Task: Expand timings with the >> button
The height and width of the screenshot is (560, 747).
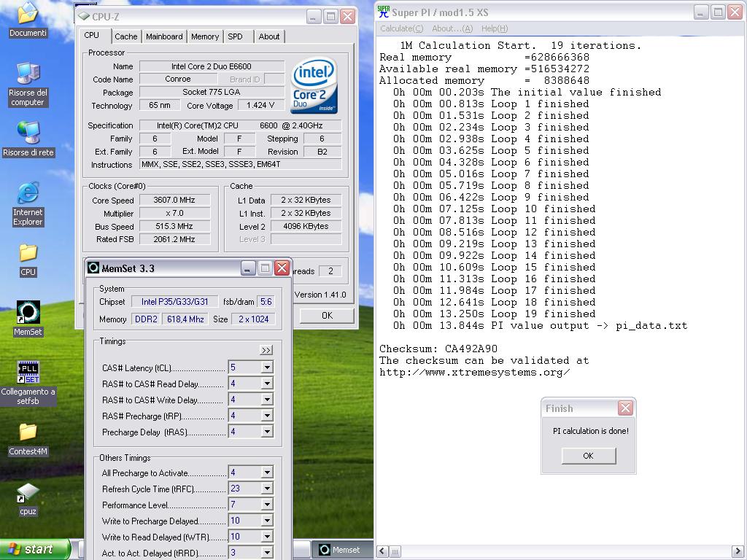Action: pyautogui.click(x=266, y=351)
